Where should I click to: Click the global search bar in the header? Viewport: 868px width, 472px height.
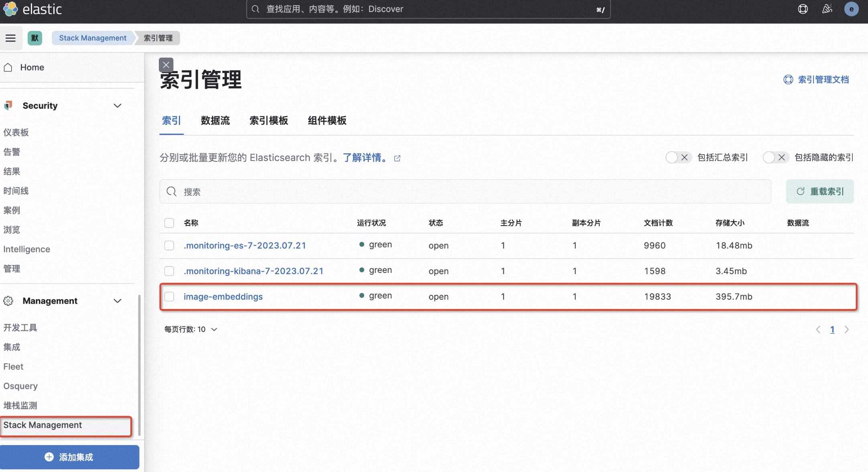pyautogui.click(x=428, y=9)
